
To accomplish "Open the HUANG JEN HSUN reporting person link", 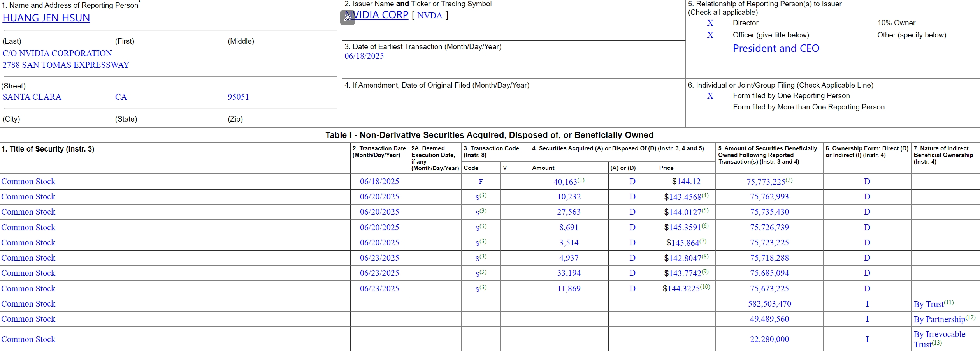I will point(46,18).
